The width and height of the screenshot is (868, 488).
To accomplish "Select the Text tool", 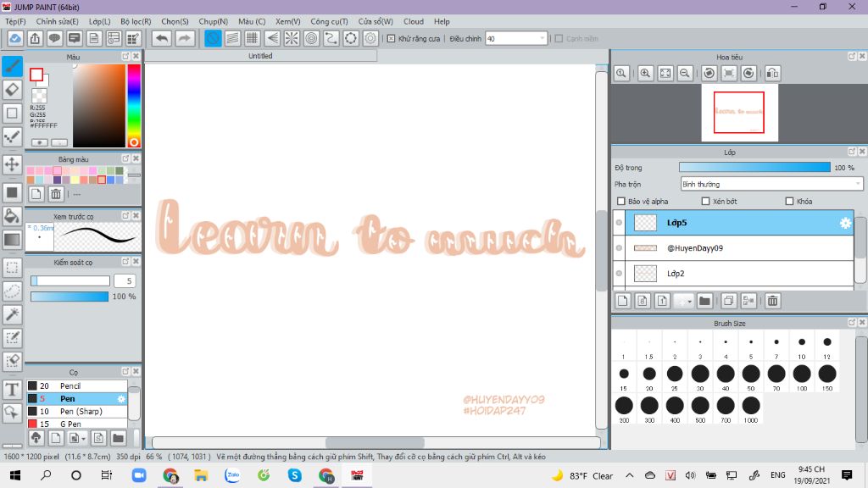I will (x=12, y=390).
